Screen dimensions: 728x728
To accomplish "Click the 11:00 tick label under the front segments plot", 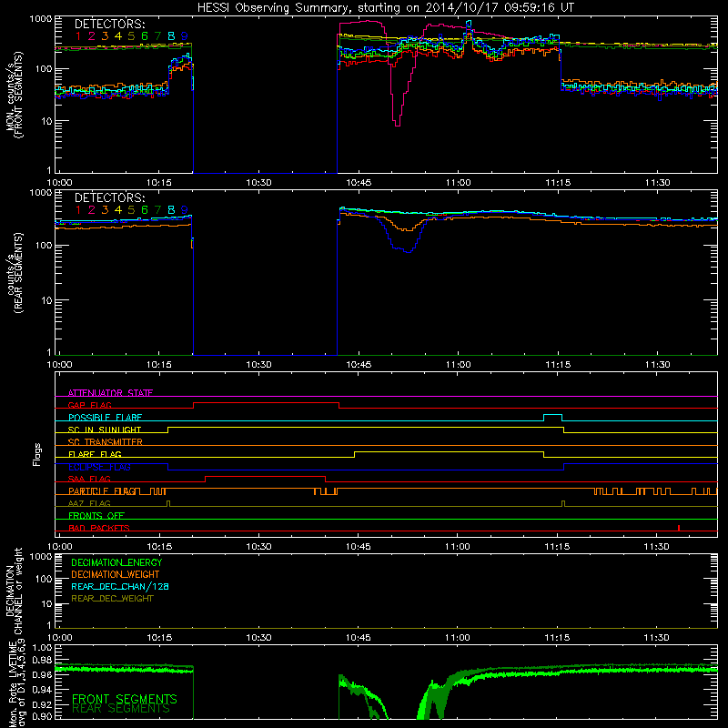I will [459, 183].
